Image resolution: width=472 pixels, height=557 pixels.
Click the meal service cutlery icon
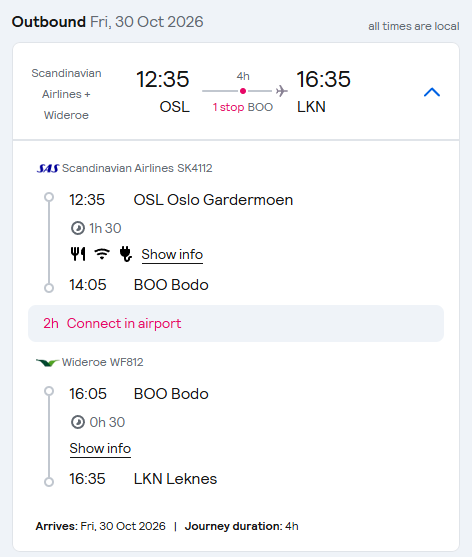[x=78, y=254]
